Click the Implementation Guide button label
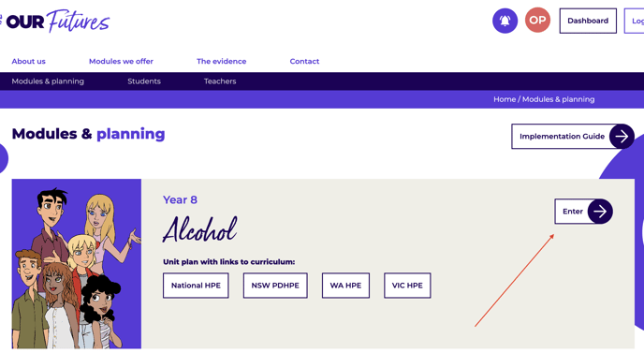 tap(562, 136)
